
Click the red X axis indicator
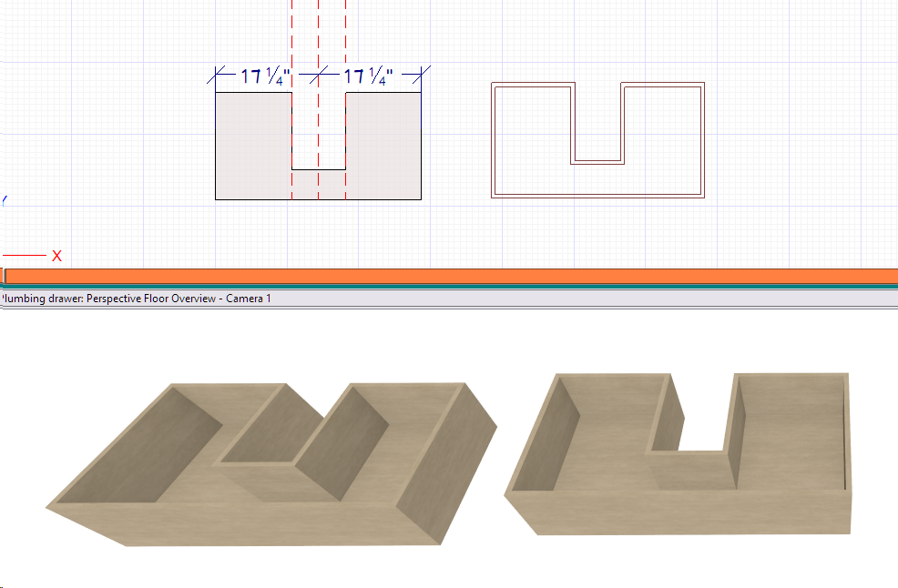56,256
